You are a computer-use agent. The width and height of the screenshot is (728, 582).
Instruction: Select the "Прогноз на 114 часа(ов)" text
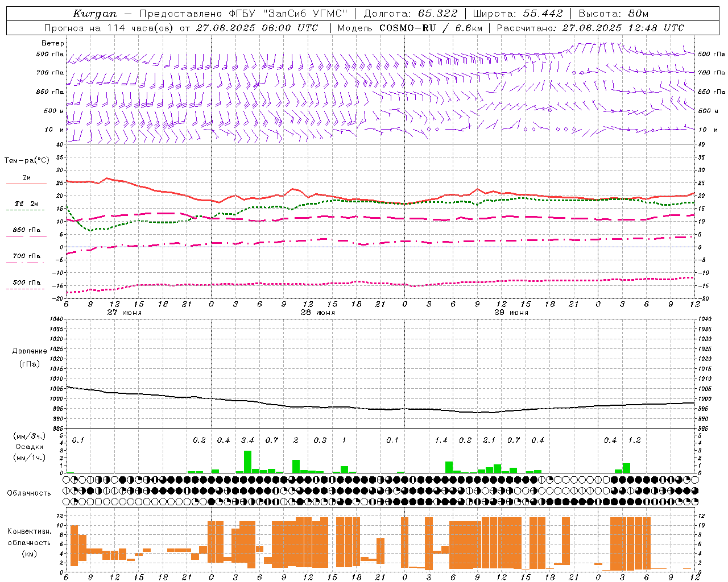(109, 28)
